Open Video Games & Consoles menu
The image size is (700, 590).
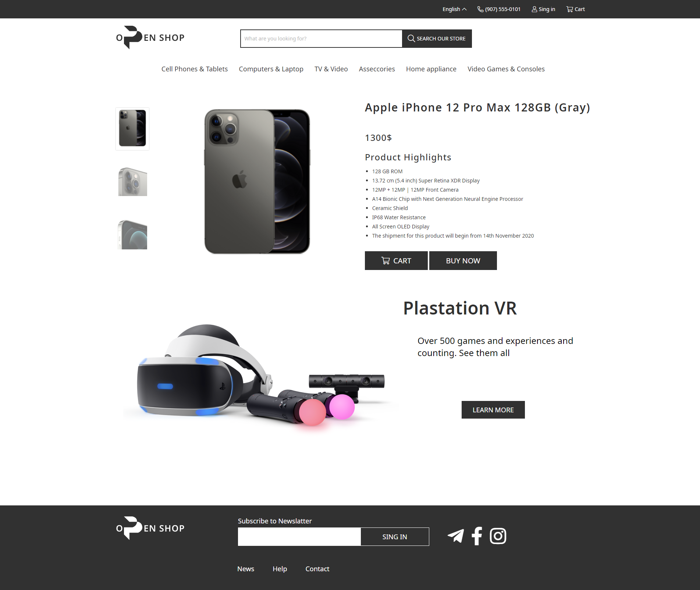pyautogui.click(x=506, y=69)
